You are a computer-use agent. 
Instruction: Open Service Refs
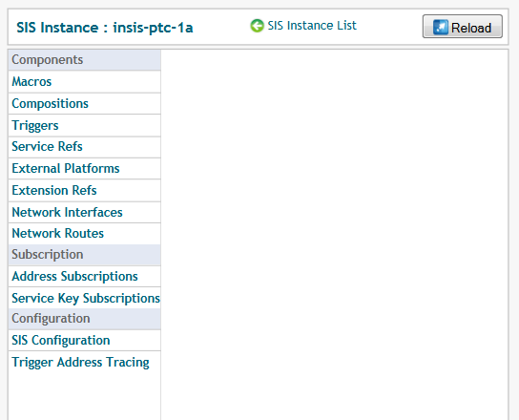(x=47, y=146)
